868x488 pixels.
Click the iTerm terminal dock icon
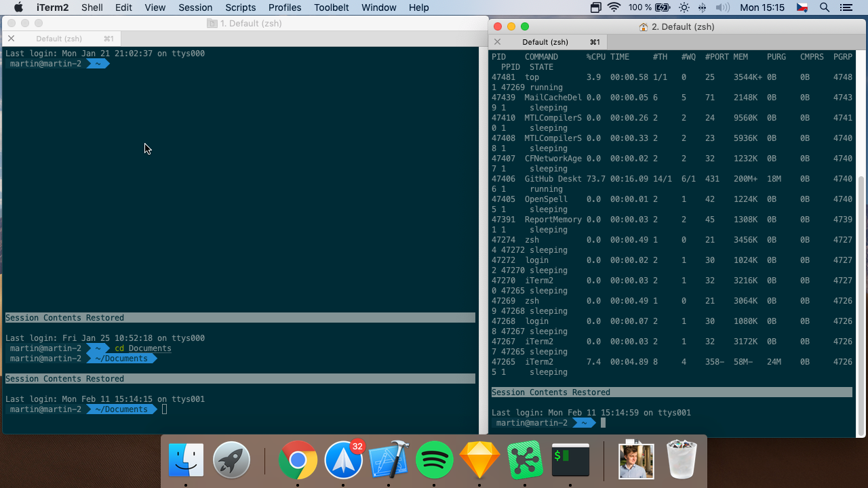(x=570, y=460)
